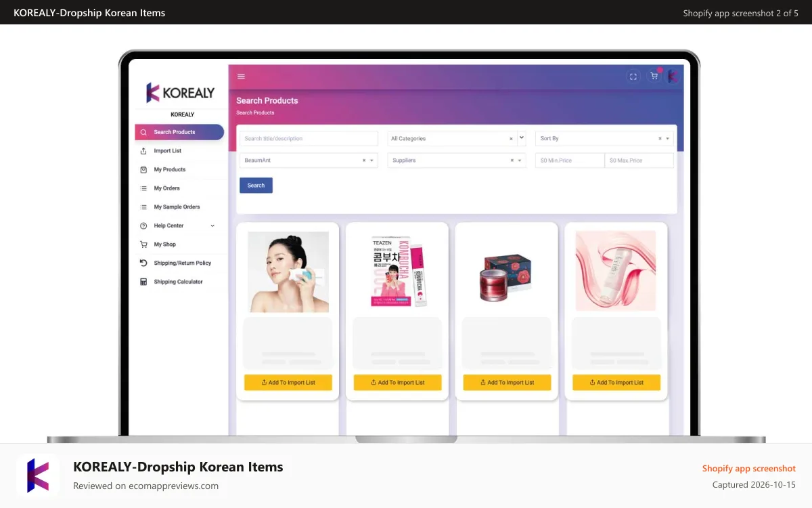Click the KOREALY app icon in footer

[38, 475]
